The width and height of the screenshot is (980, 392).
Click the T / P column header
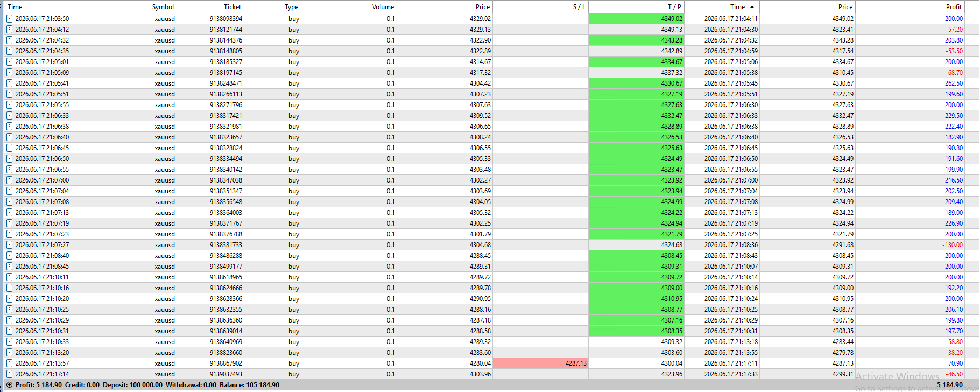[674, 7]
